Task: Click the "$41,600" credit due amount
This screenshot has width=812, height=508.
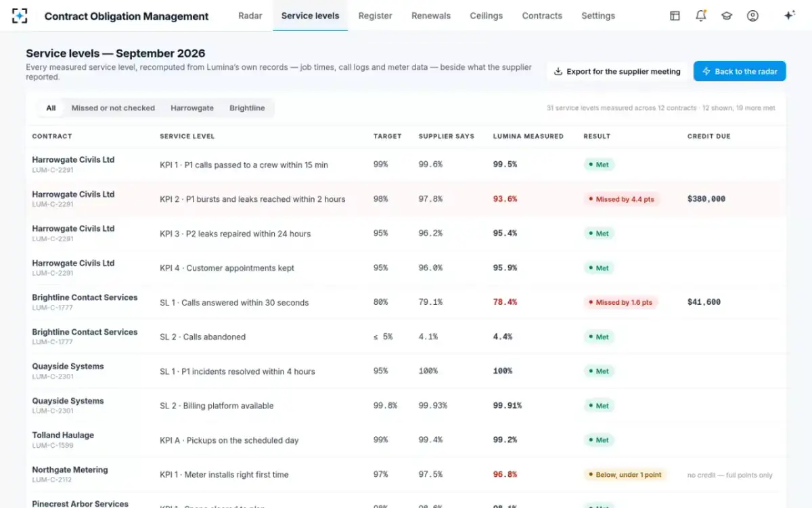Action: (x=704, y=302)
